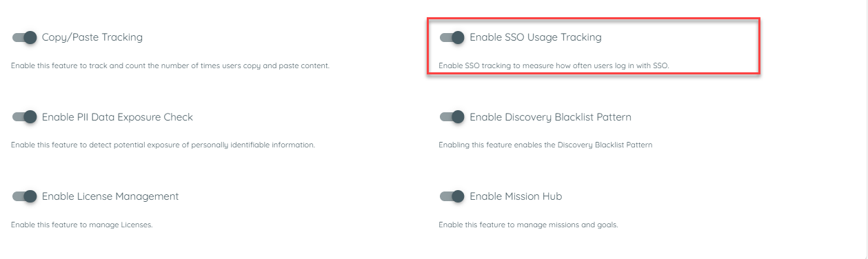
Task: Turn off the PII Data Exposure Check toggle
Action: 24,117
